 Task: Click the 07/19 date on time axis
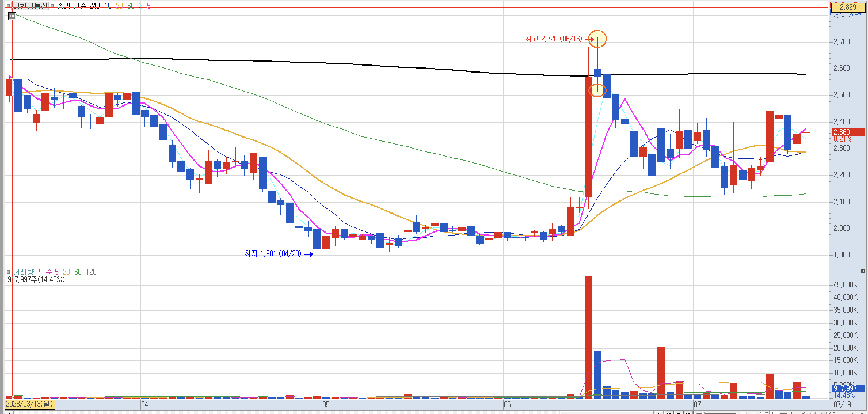(x=842, y=404)
